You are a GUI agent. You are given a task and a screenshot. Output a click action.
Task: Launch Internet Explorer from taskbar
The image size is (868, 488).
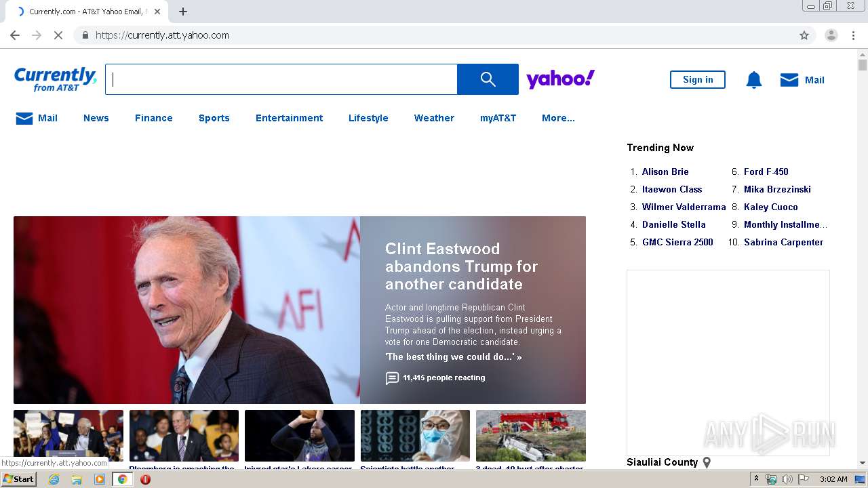click(x=54, y=479)
